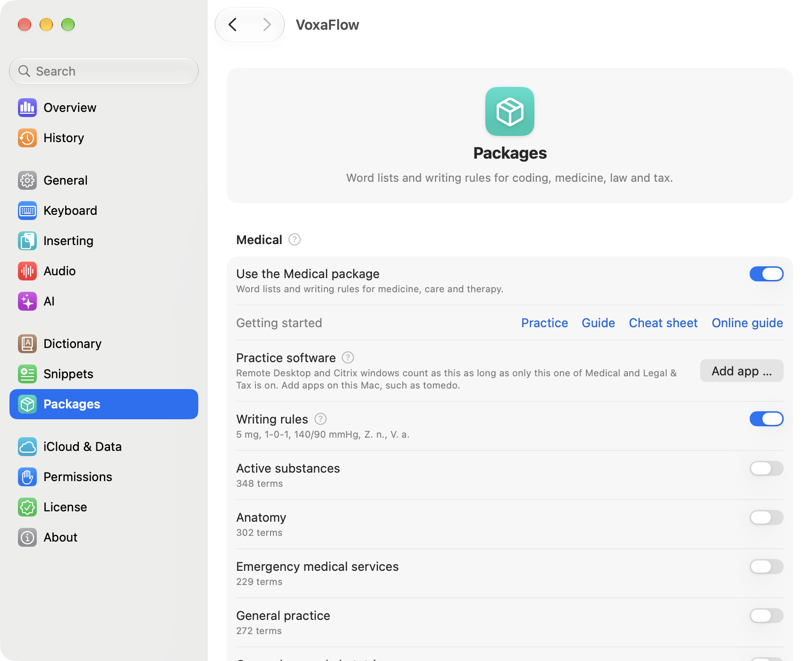Open the Cheat sheet link
Viewport: 812px width, 661px height.
click(x=663, y=323)
